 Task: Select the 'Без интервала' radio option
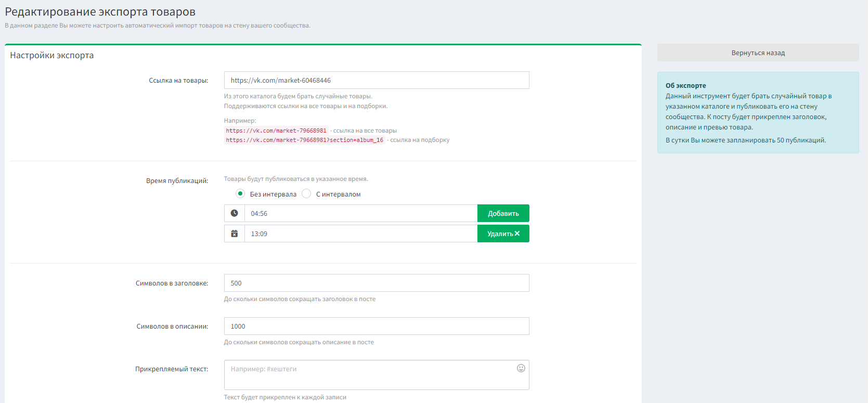pyautogui.click(x=240, y=193)
